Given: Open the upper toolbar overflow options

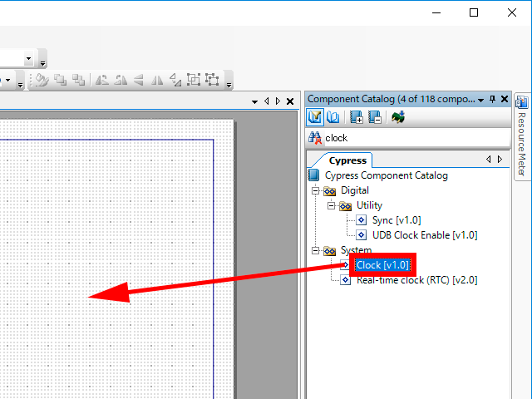Looking at the screenshot, I should [42, 62].
